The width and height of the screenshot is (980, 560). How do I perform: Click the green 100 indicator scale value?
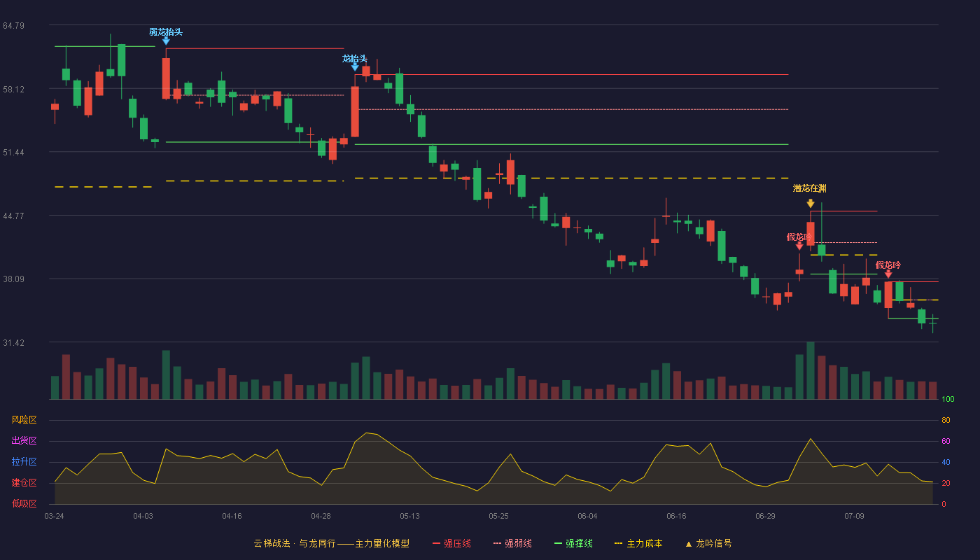pos(948,400)
